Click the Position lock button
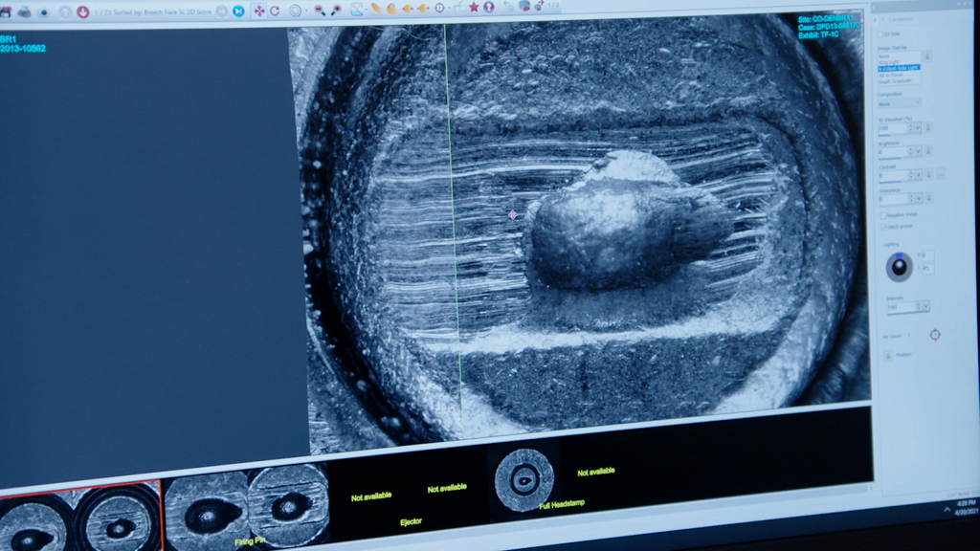 pos(887,355)
